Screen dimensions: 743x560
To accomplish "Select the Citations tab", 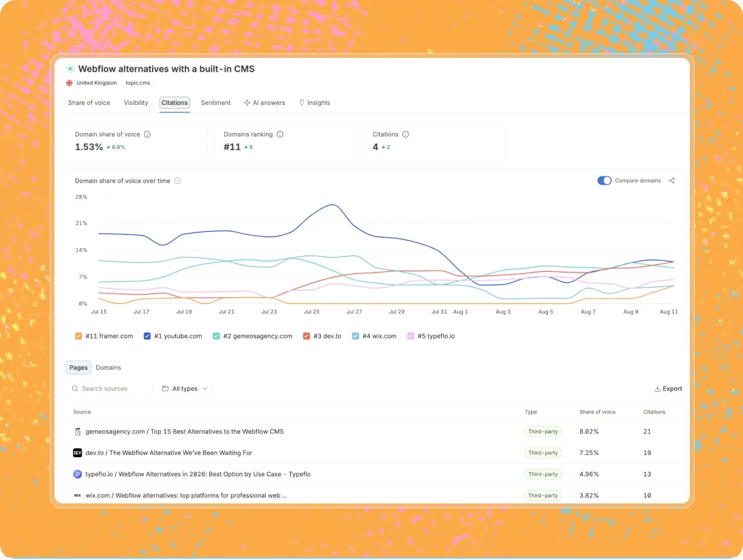I will pyautogui.click(x=175, y=103).
